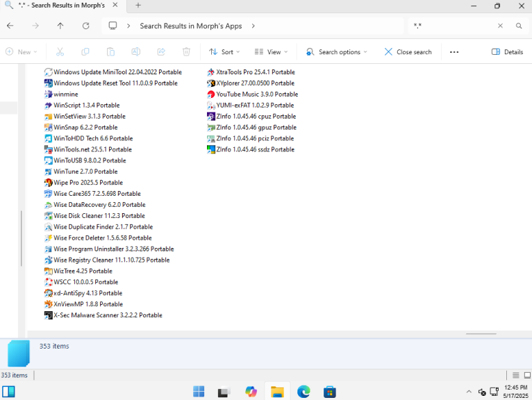Screen dimensions: 532x400
Task: Click Close search button
Action: pos(408,52)
